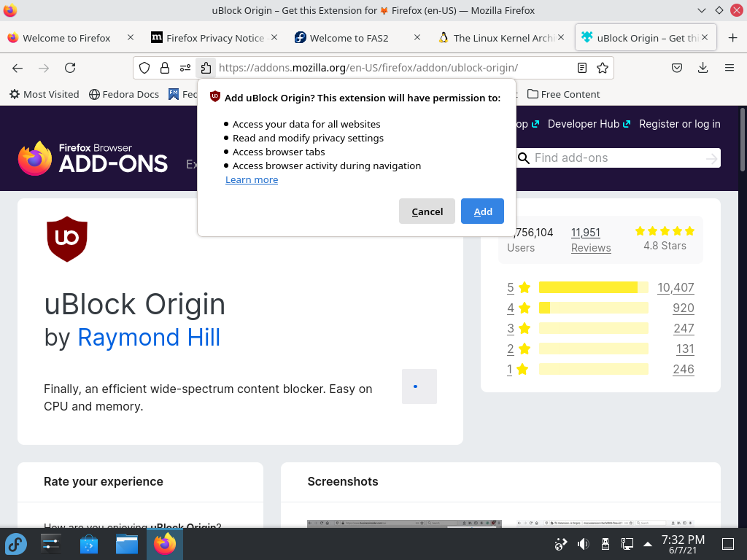Open the Most Visited bookmarks folder
Image resolution: width=747 pixels, height=560 pixels.
pyautogui.click(x=44, y=94)
